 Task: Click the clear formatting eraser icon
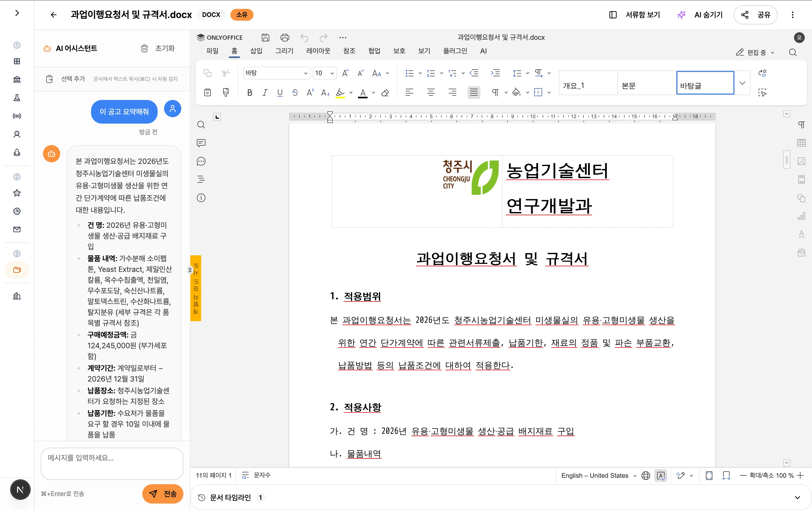385,92
